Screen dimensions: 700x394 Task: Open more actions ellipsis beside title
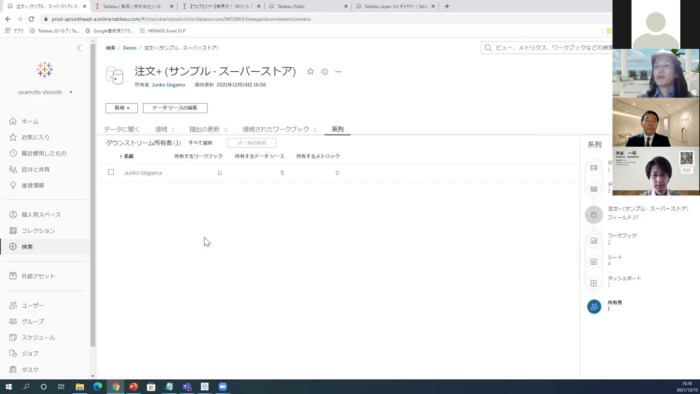tap(338, 71)
